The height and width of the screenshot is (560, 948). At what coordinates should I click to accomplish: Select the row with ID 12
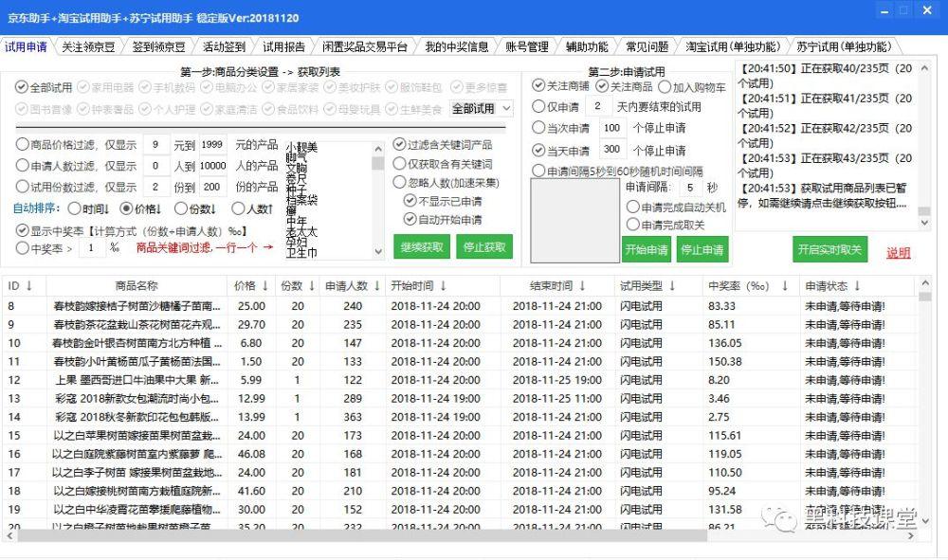[x=460, y=380]
